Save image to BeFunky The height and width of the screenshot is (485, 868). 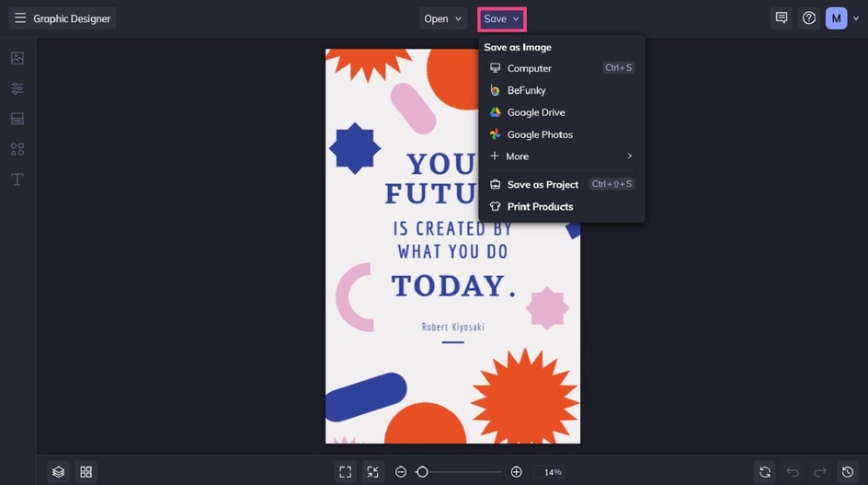coord(561,90)
